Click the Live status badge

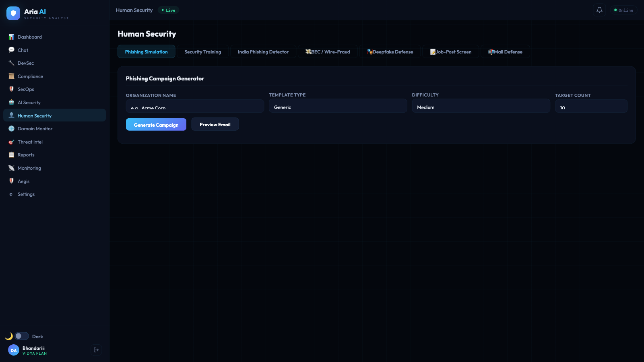(x=168, y=10)
